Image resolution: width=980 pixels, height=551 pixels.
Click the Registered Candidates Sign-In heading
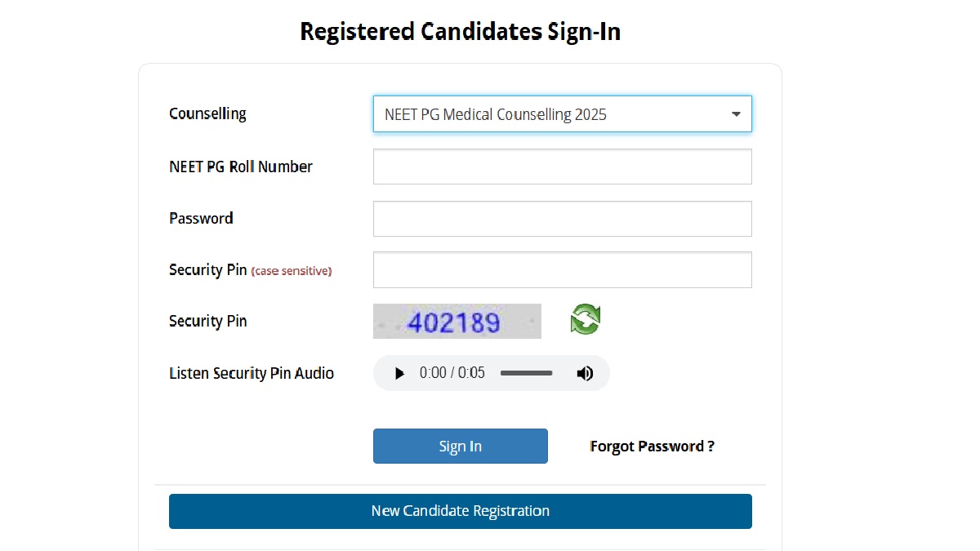[x=461, y=31]
